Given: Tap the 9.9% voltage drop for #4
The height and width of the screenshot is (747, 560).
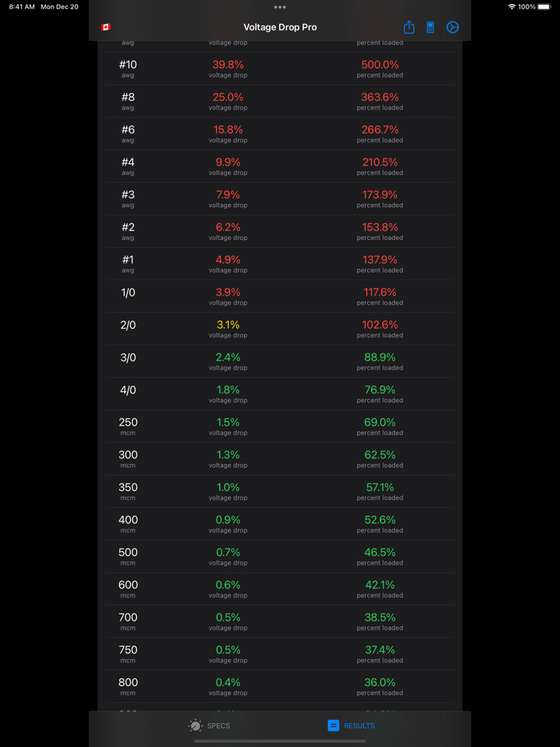Looking at the screenshot, I should click(228, 162).
